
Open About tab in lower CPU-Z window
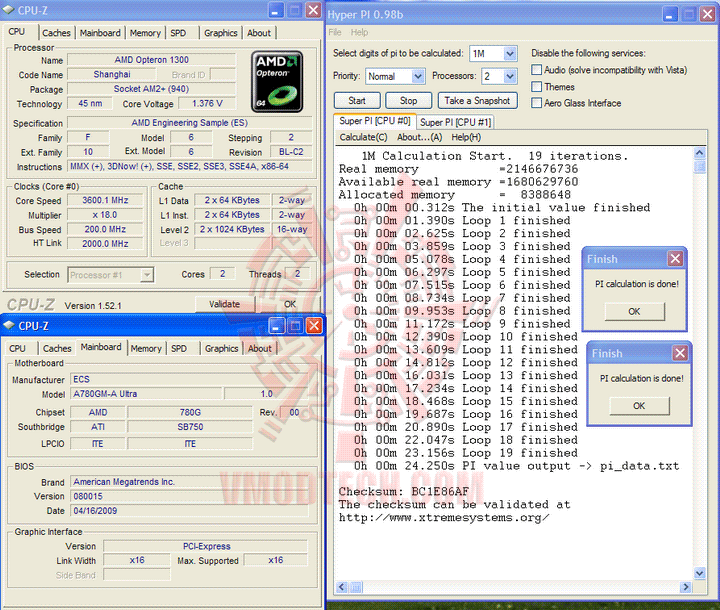[259, 349]
